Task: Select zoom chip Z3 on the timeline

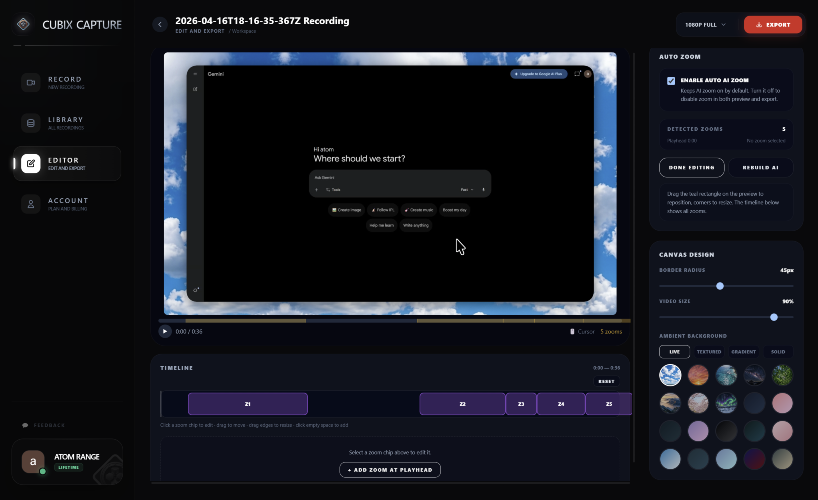Action: point(521,404)
